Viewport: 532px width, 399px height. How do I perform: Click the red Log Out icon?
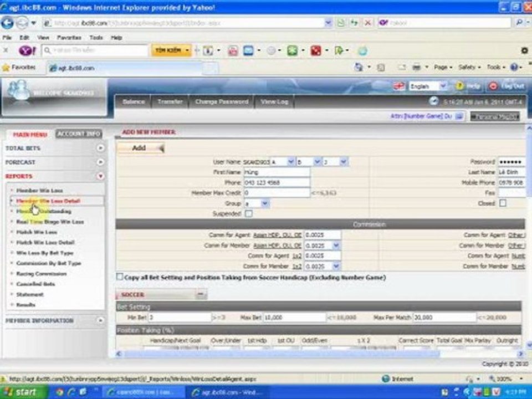coord(493,86)
